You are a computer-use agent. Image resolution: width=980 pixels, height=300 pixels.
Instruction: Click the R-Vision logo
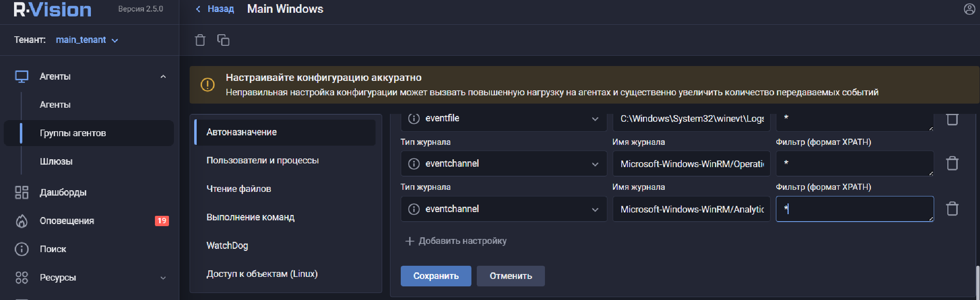pyautogui.click(x=52, y=9)
